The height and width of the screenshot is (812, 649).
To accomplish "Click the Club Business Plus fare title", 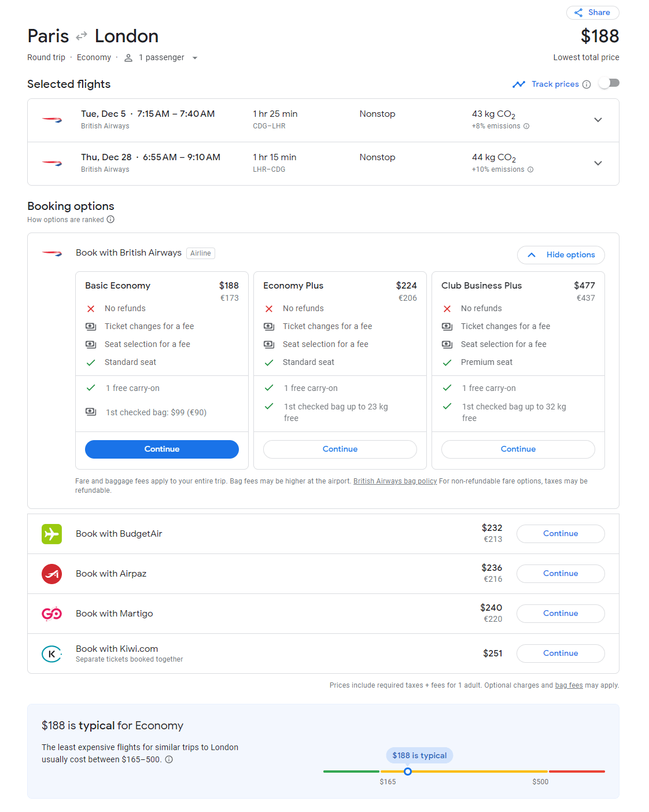I will (x=481, y=286).
